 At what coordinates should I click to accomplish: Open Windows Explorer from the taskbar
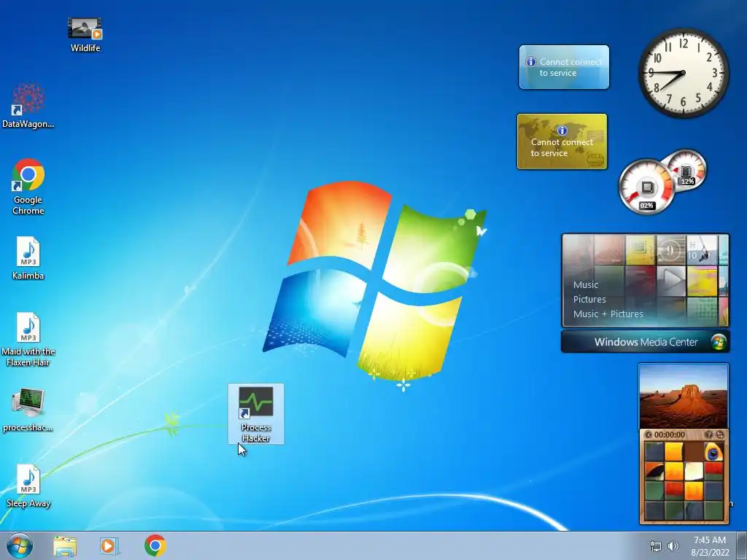point(65,546)
